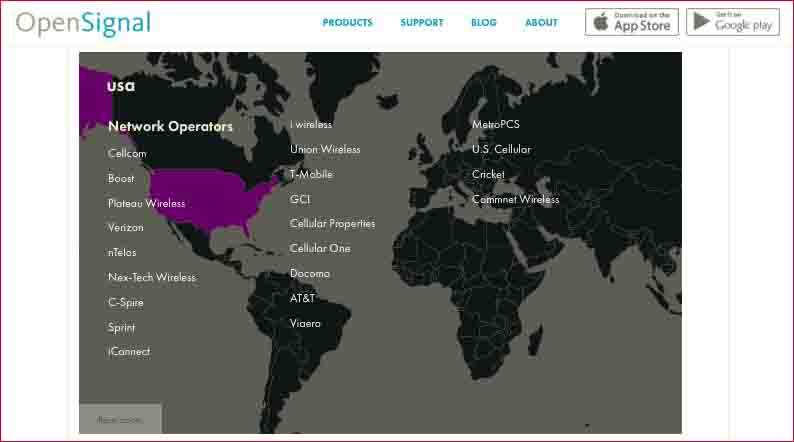794x442 pixels.
Task: Select the Sprint operator
Action: (122, 328)
